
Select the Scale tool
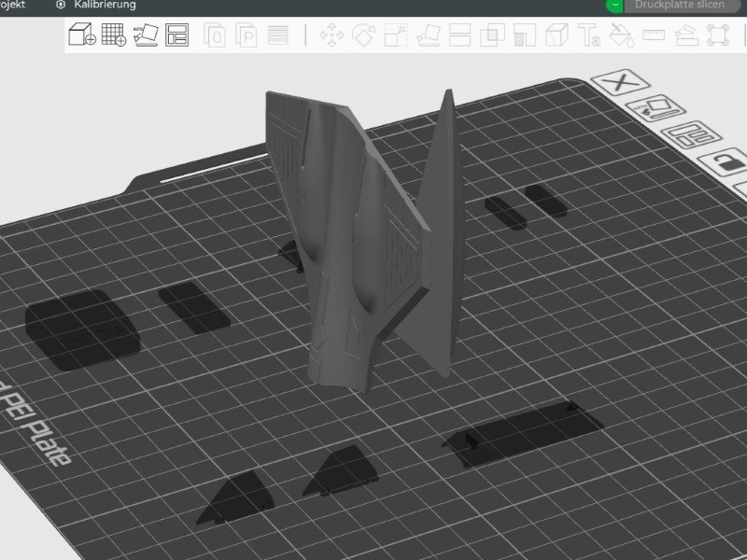pyautogui.click(x=396, y=35)
